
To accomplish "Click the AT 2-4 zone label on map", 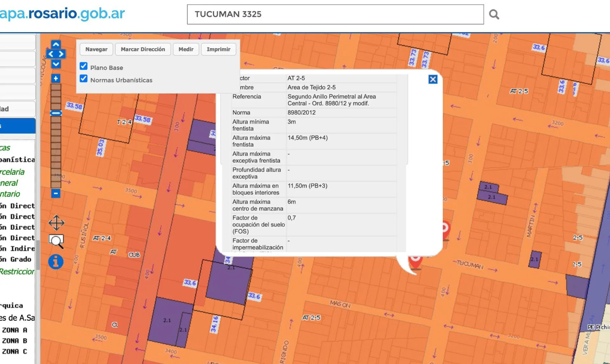I will coord(102,238).
